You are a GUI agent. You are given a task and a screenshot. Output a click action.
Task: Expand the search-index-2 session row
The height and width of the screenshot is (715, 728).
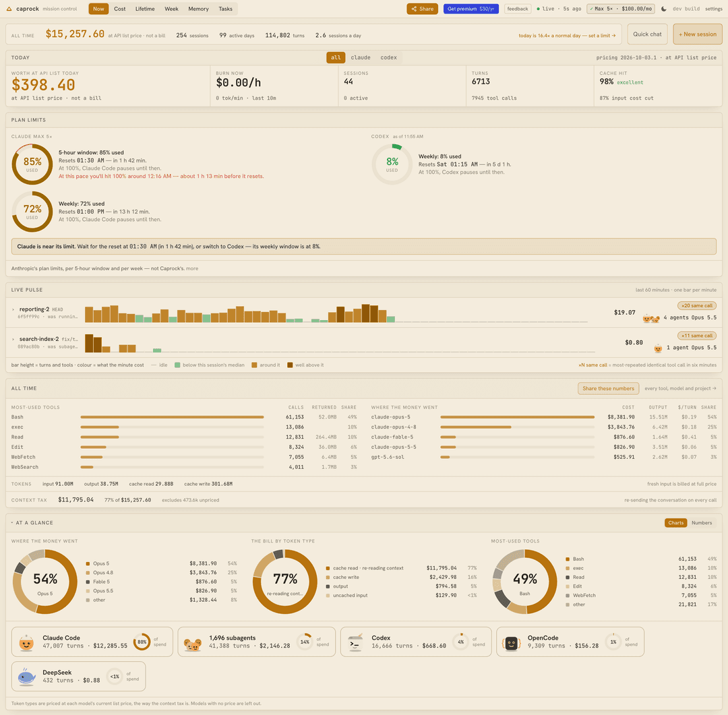[x=13, y=340]
